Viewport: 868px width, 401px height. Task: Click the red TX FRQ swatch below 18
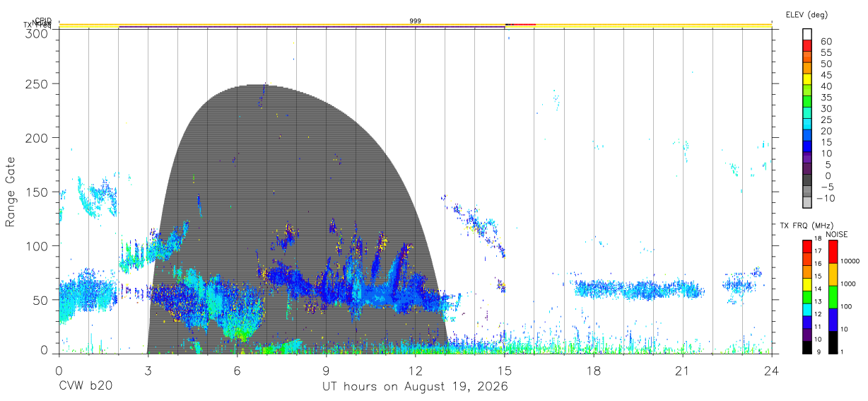point(807,245)
